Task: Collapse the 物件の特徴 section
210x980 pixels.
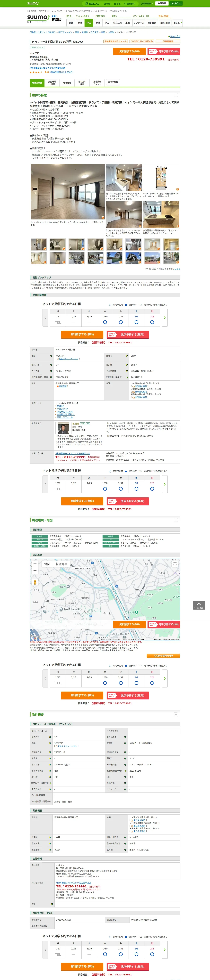Action: (x=176, y=95)
